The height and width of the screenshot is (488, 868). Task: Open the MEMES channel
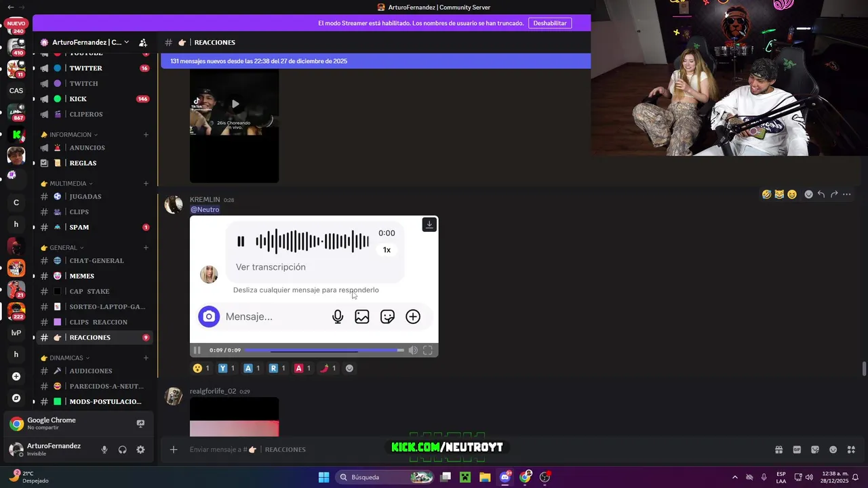pos(95,276)
